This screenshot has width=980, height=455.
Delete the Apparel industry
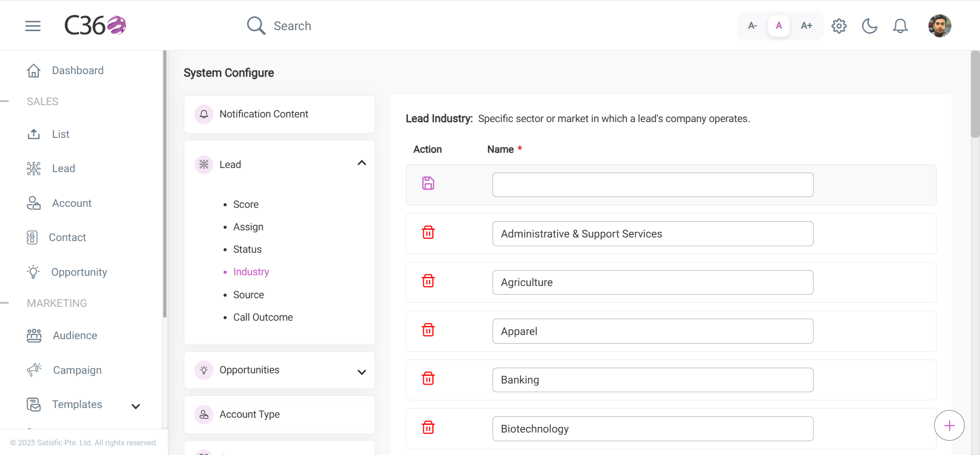(x=428, y=330)
